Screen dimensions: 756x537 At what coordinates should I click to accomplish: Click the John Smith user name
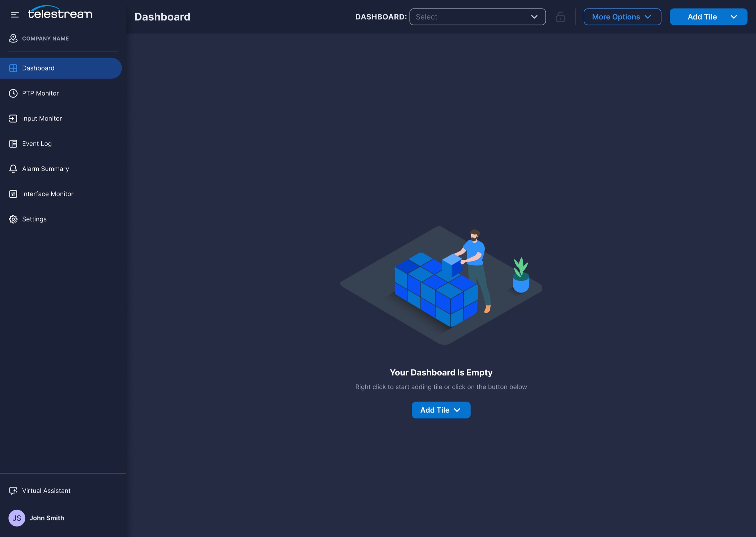tap(47, 518)
